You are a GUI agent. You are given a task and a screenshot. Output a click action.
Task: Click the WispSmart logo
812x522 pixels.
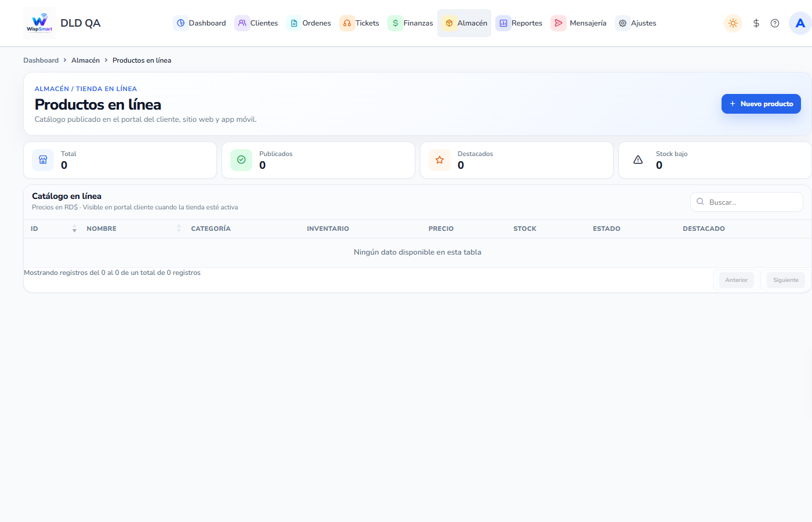tap(39, 23)
